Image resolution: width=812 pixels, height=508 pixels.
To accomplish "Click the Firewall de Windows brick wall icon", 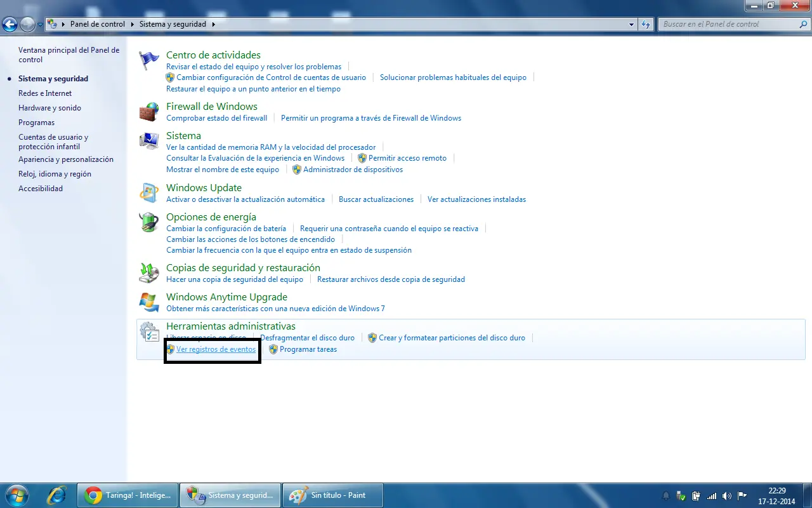I will pyautogui.click(x=149, y=112).
